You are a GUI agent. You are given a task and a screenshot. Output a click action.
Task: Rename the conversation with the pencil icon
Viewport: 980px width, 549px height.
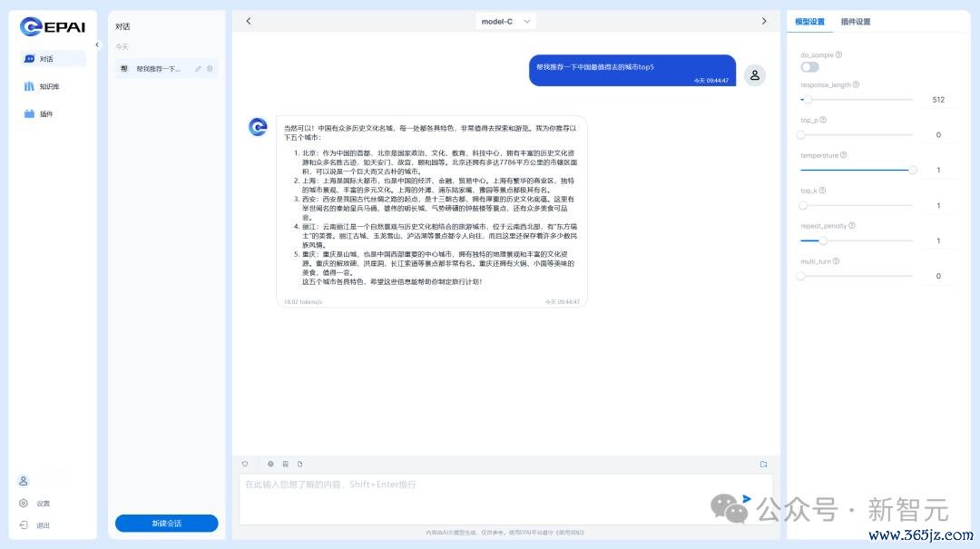pyautogui.click(x=198, y=69)
